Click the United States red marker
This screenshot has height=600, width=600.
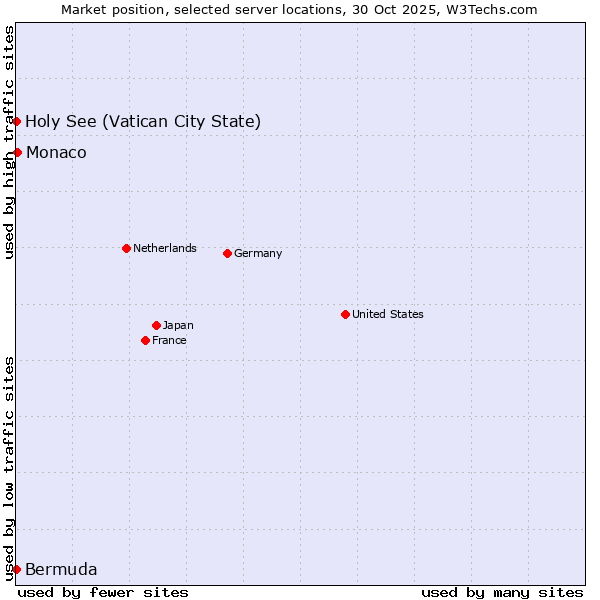pyautogui.click(x=345, y=314)
